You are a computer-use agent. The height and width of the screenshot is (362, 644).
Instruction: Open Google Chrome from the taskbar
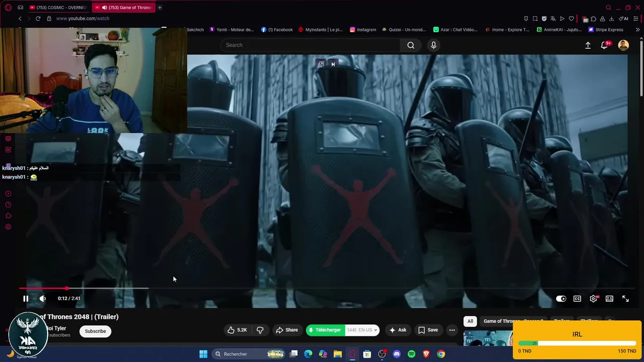tap(441, 354)
